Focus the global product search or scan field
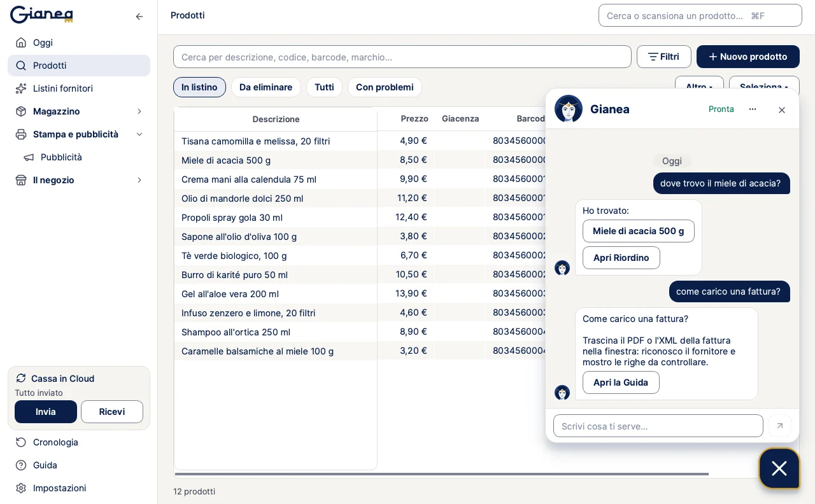Screen dimensions: 815x504 coord(700,15)
